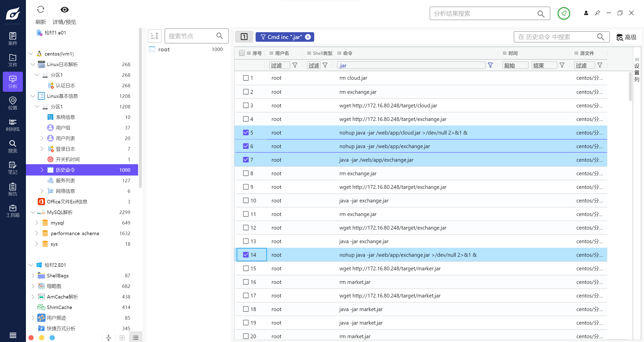644x342 pixels.
Task: Uncheck the checkbox for row 14
Action: 246,255
